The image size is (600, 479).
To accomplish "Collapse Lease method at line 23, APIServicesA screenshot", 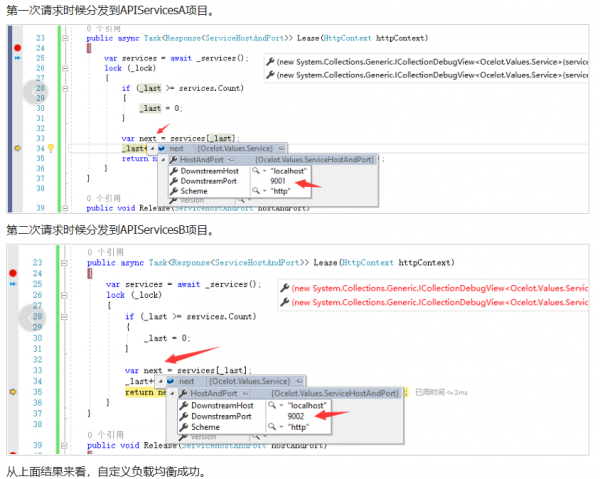I will [65, 38].
